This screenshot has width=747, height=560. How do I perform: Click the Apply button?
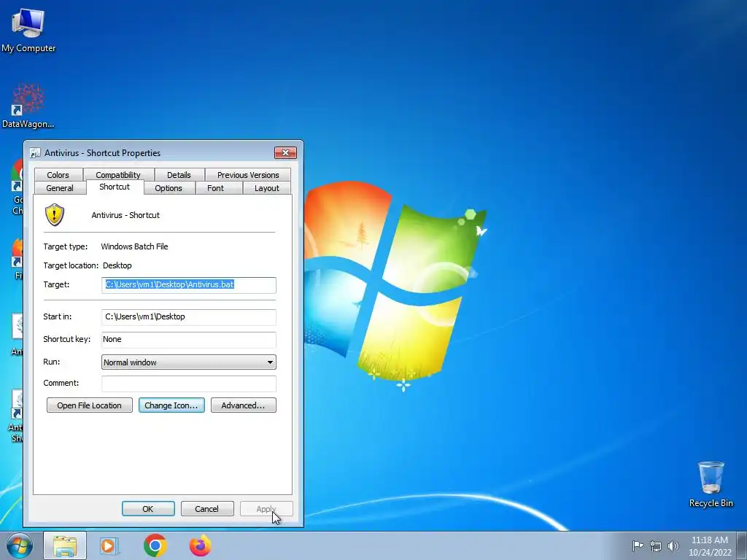click(266, 508)
